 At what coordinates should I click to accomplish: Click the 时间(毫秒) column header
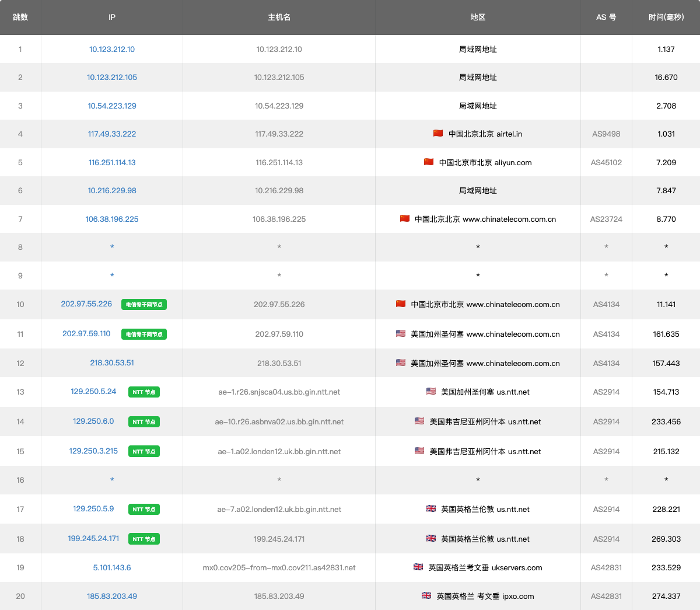(666, 18)
